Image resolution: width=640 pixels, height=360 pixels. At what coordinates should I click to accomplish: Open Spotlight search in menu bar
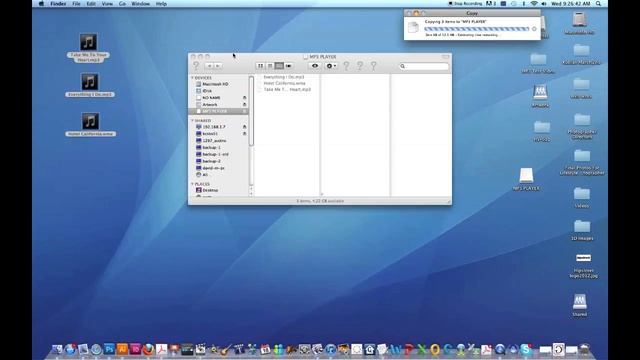click(x=598, y=4)
